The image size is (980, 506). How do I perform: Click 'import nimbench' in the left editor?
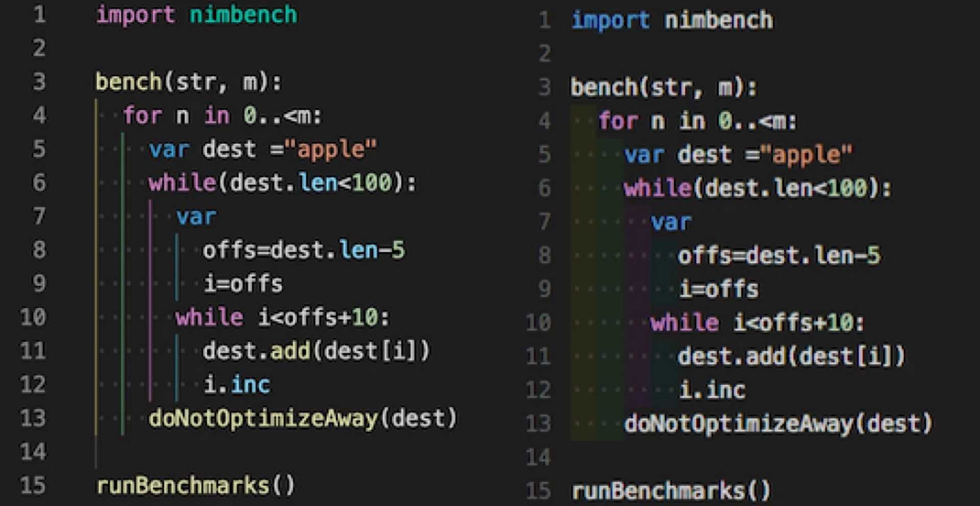(x=197, y=15)
